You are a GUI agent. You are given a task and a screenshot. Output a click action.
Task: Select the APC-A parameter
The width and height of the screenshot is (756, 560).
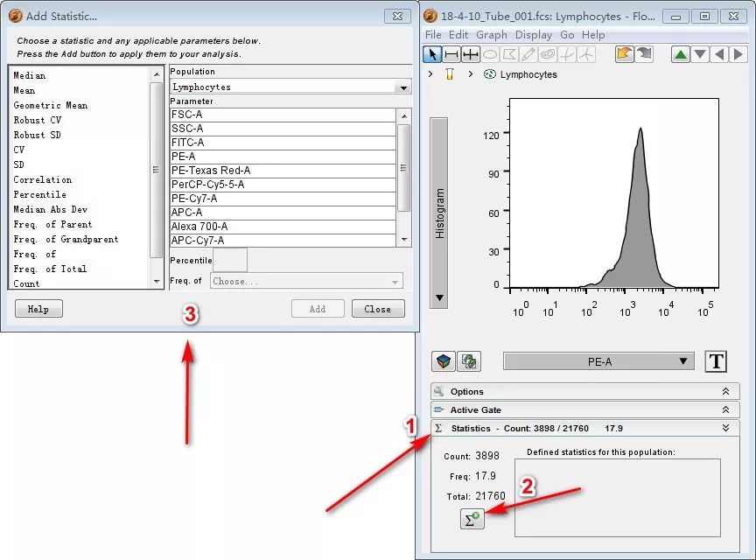283,213
